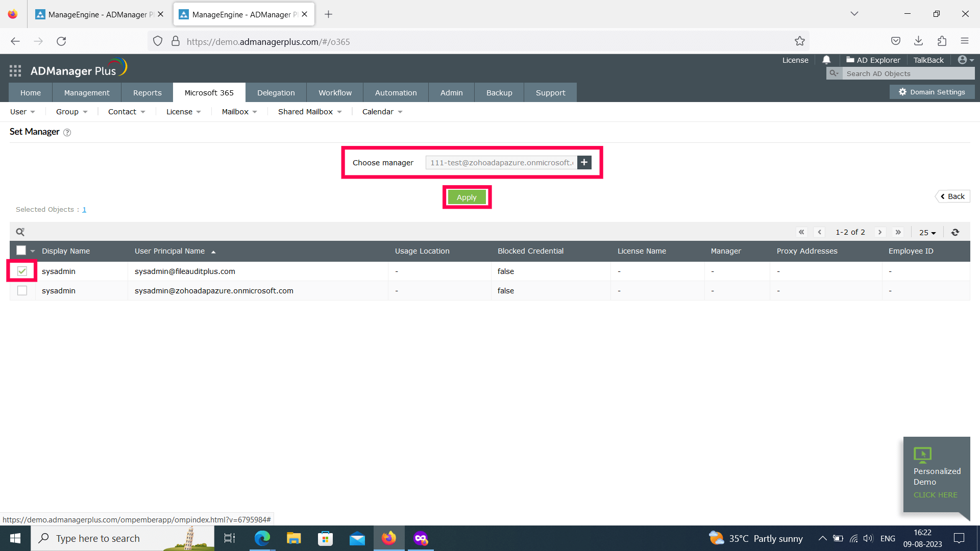Click the Personalized Demo icon

(922, 454)
